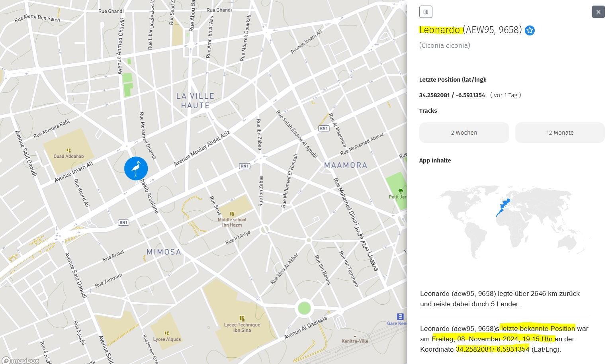The width and height of the screenshot is (612, 364).
Task: Show the 12 Monate track
Action: 559,133
